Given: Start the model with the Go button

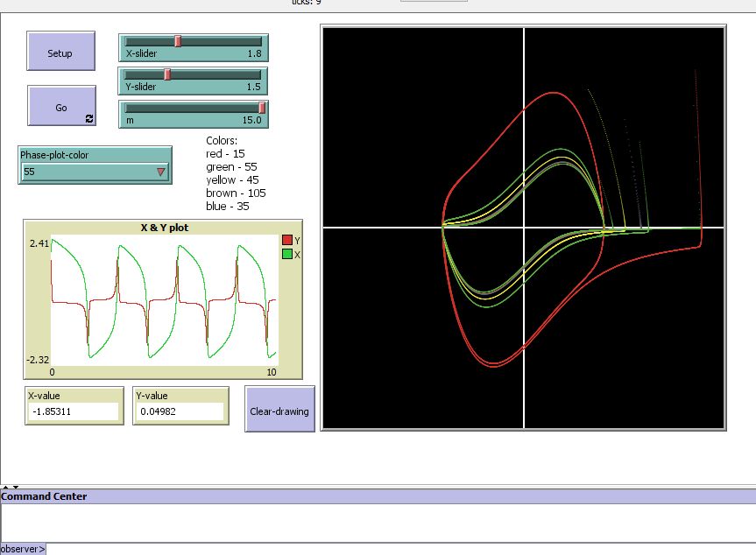Looking at the screenshot, I should click(x=61, y=106).
